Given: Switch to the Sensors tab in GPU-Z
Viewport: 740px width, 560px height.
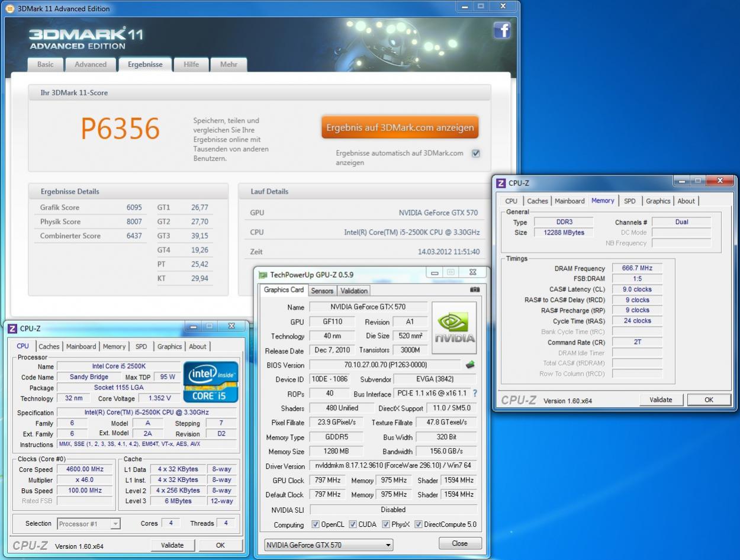Looking at the screenshot, I should 322,291.
